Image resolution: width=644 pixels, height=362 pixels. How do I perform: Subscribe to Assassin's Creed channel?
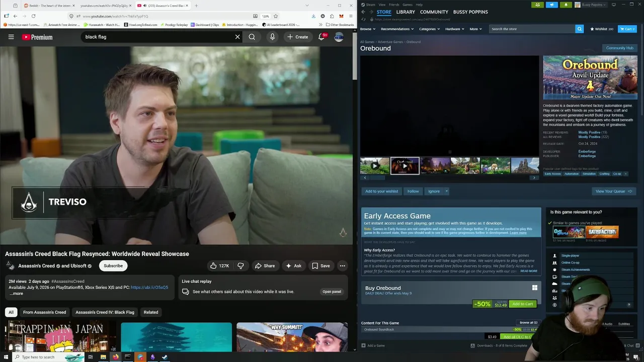click(x=113, y=265)
